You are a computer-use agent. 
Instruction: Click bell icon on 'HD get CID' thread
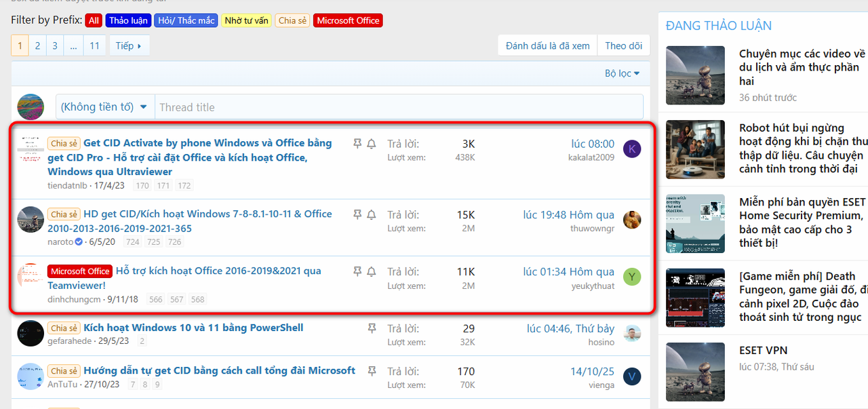coord(372,214)
